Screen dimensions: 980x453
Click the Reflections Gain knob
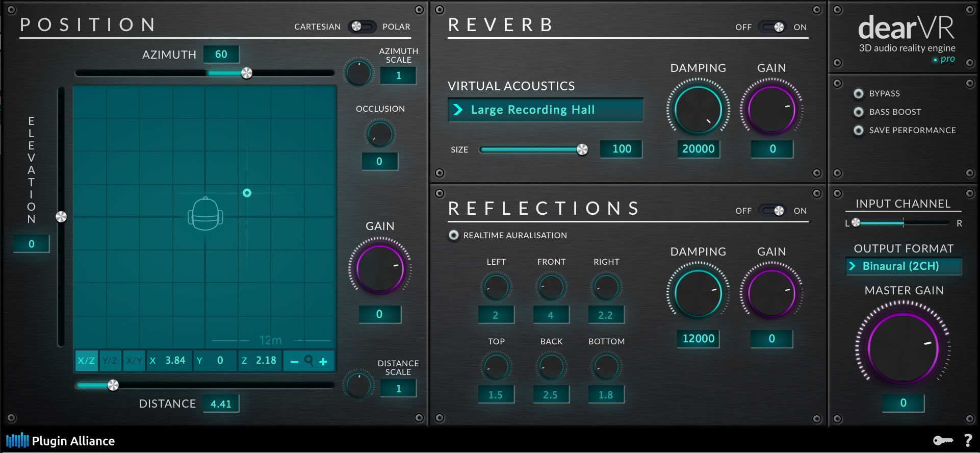[771, 293]
